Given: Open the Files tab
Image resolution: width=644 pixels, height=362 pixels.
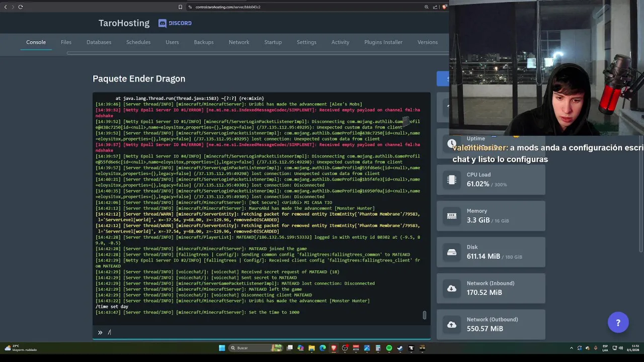Looking at the screenshot, I should click(x=66, y=42).
